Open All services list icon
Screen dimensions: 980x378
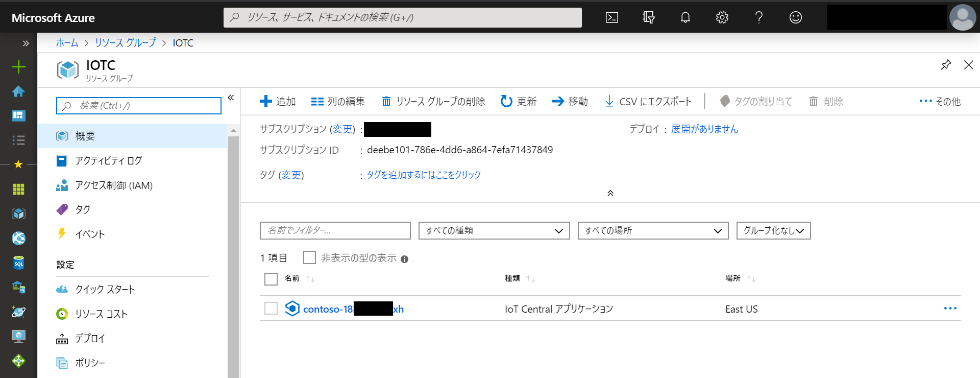coord(18,140)
